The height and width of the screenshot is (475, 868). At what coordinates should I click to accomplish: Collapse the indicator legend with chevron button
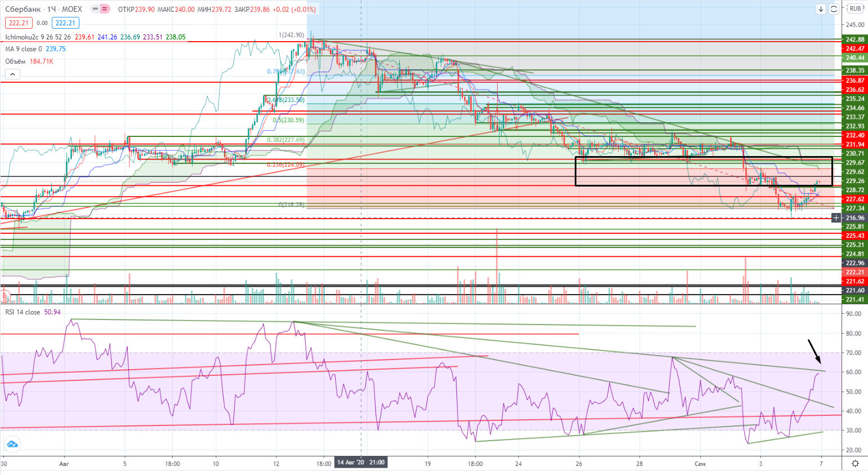coord(12,74)
